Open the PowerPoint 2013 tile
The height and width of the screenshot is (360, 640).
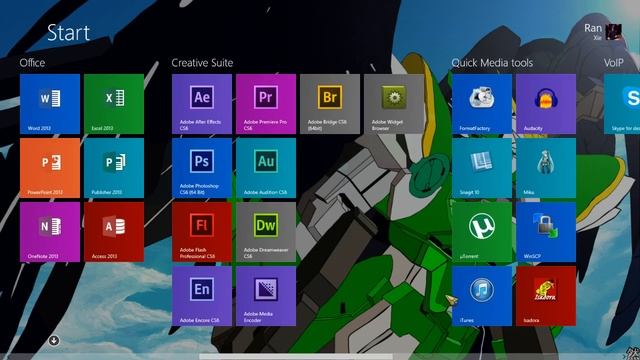[50, 168]
